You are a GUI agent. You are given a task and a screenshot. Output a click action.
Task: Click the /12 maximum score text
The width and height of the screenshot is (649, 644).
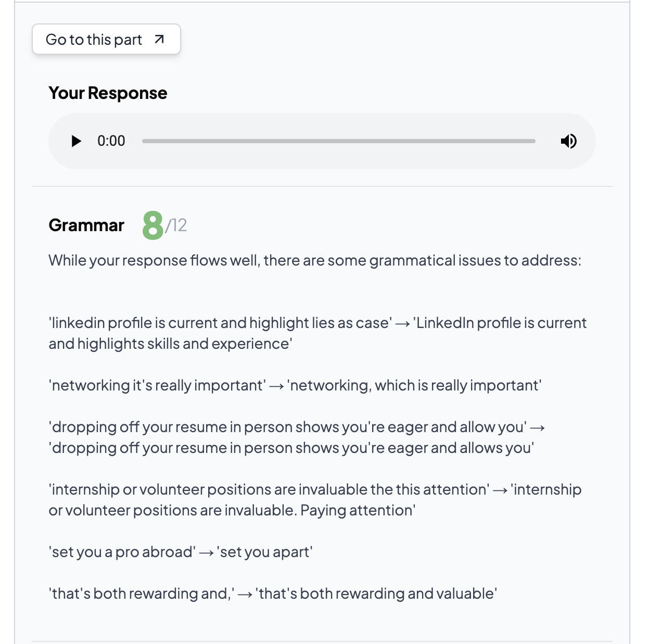[x=176, y=225]
